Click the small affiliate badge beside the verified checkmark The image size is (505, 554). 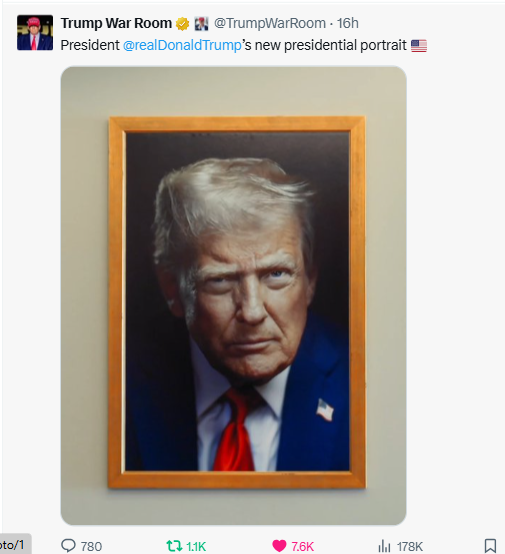[201, 24]
